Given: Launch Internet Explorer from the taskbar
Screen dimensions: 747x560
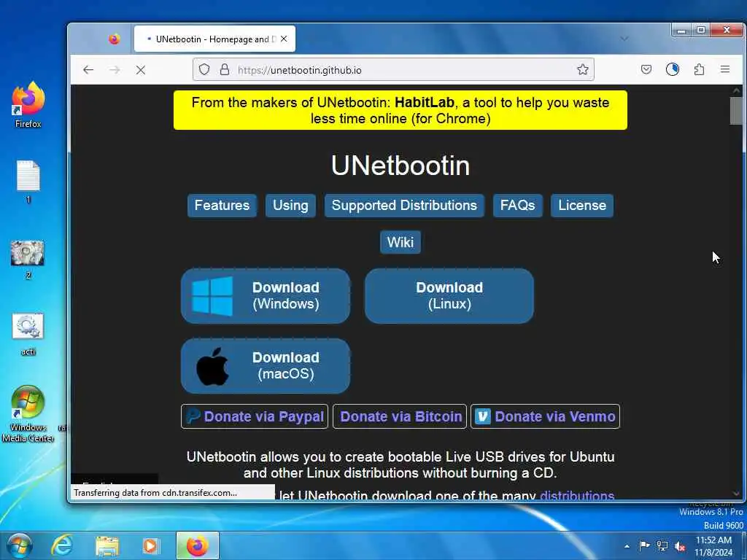Looking at the screenshot, I should coord(62,545).
